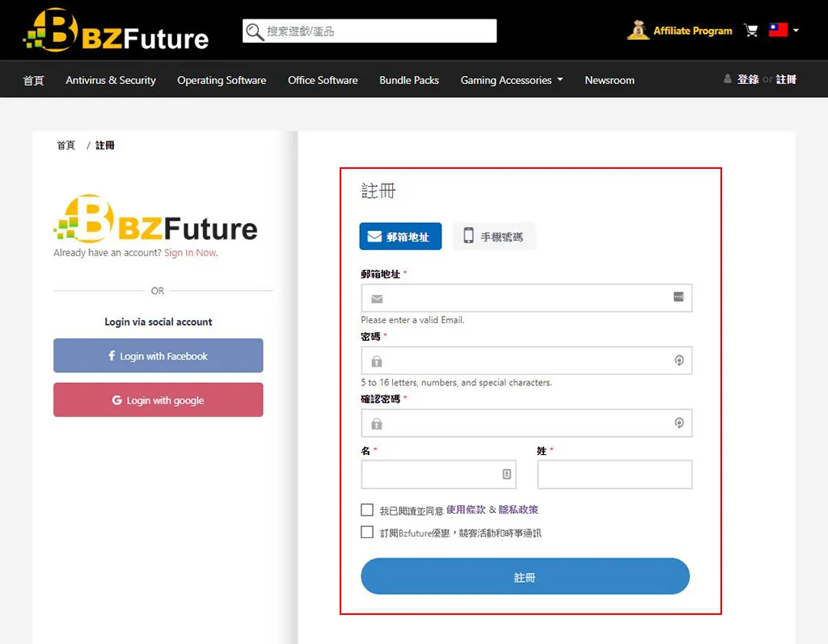828x644 pixels.
Task: Enable the Bzfuture newsletter subscription checkbox
Action: 367,532
